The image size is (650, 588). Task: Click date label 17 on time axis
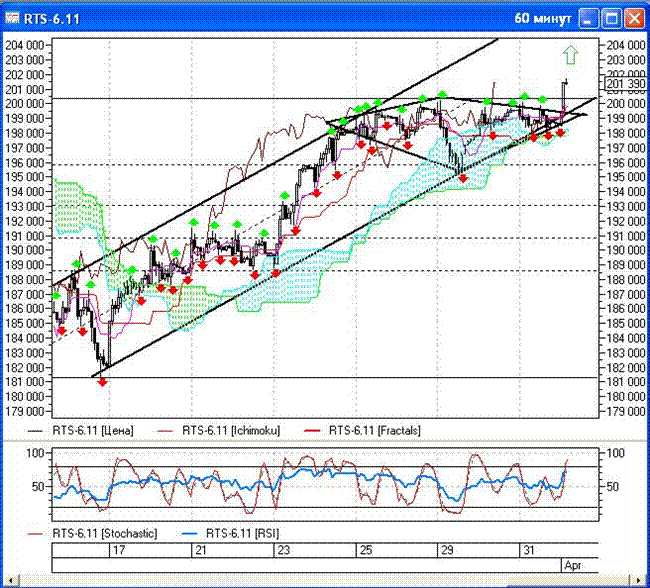[x=119, y=550]
